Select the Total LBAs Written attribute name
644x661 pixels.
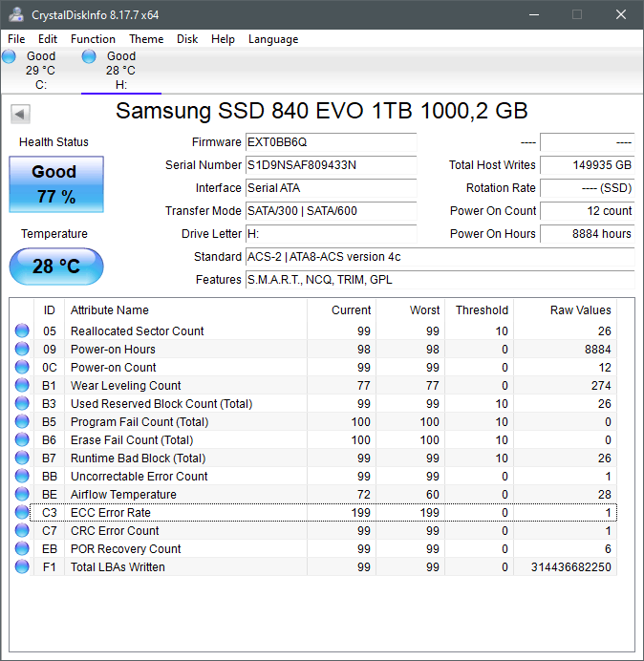click(x=118, y=566)
